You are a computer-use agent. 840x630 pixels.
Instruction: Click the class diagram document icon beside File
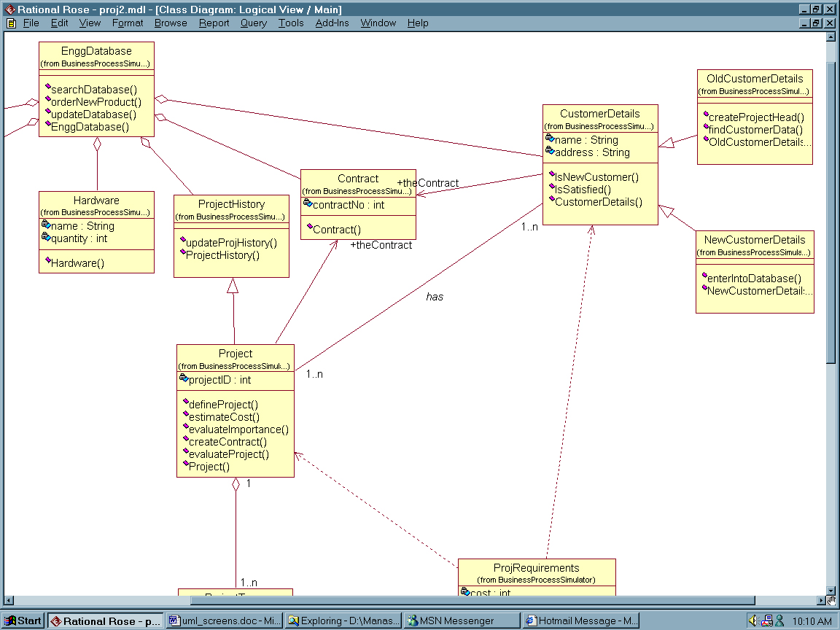coord(11,23)
